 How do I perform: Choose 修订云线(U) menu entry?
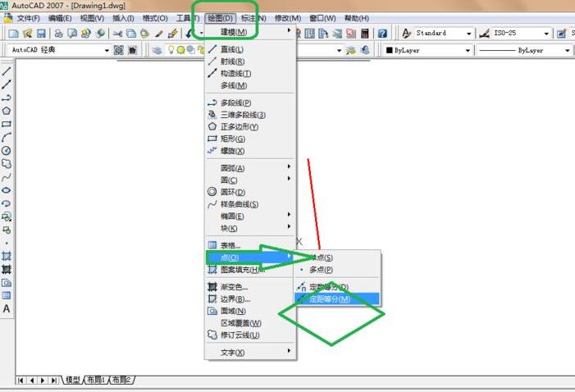coord(250,335)
